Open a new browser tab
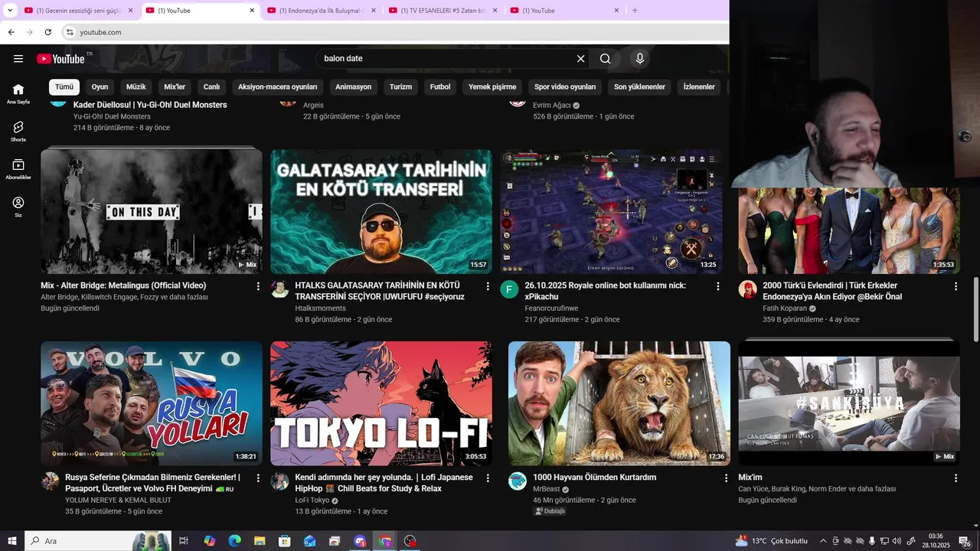The width and height of the screenshot is (980, 551). (x=635, y=11)
